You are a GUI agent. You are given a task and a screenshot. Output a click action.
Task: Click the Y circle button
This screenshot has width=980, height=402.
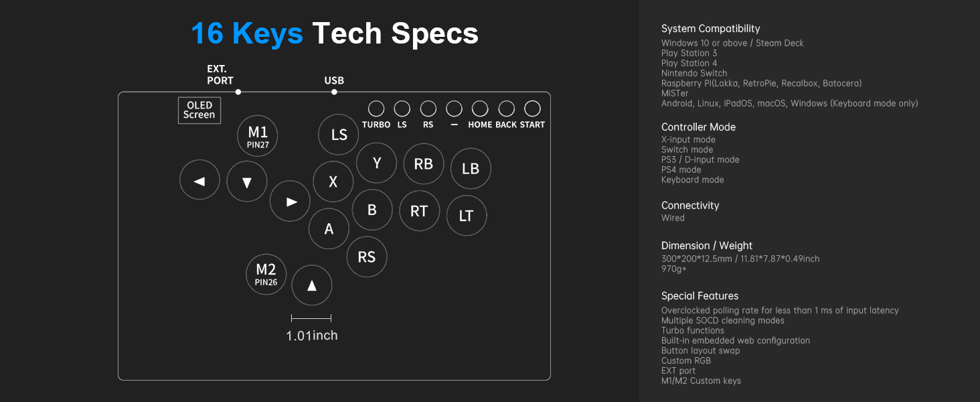(x=376, y=163)
